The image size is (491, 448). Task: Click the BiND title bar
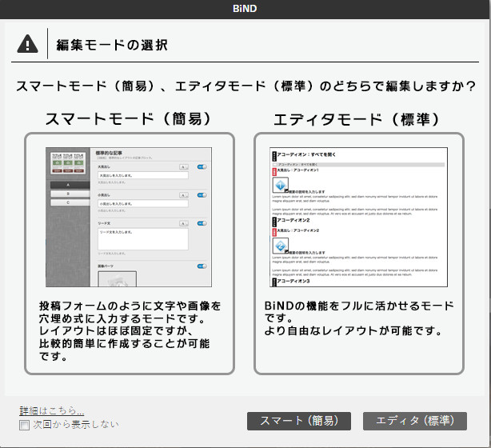coord(245,9)
